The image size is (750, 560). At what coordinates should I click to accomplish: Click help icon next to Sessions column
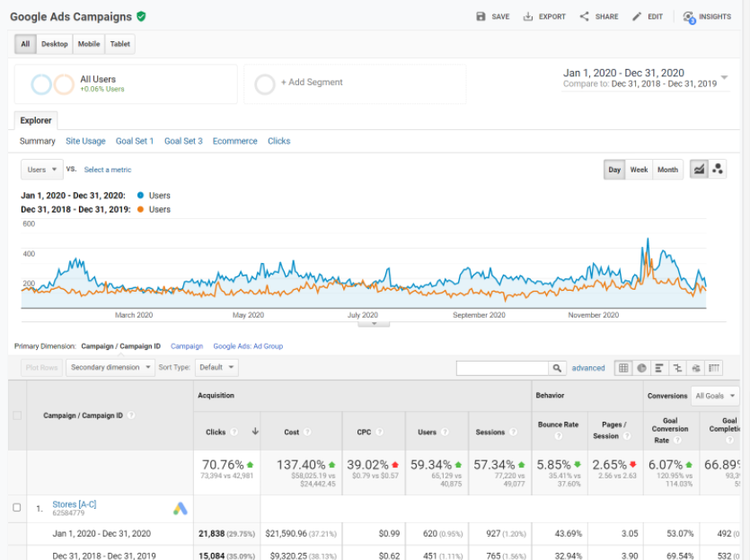[513, 432]
